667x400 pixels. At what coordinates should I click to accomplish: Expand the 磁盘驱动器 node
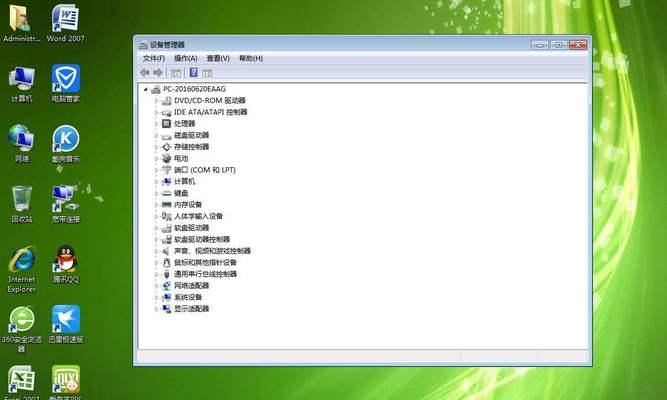pos(156,135)
